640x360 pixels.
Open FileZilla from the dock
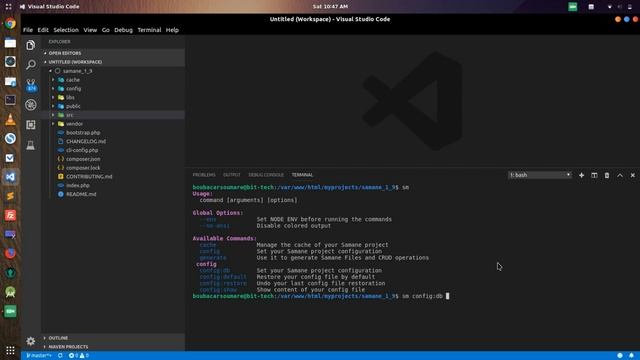click(10, 215)
